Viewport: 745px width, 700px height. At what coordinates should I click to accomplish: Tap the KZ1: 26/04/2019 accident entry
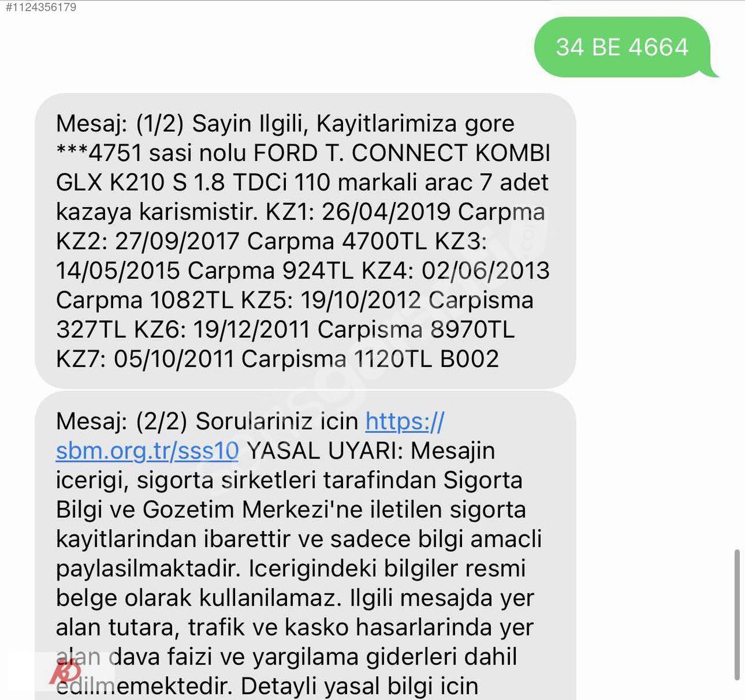(358, 212)
